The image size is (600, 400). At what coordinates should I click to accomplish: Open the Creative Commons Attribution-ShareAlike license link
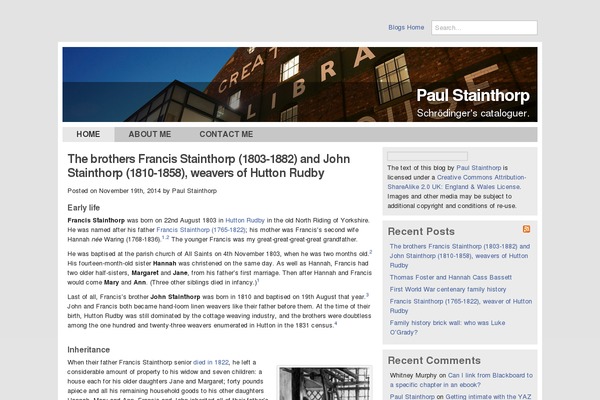pos(457,182)
